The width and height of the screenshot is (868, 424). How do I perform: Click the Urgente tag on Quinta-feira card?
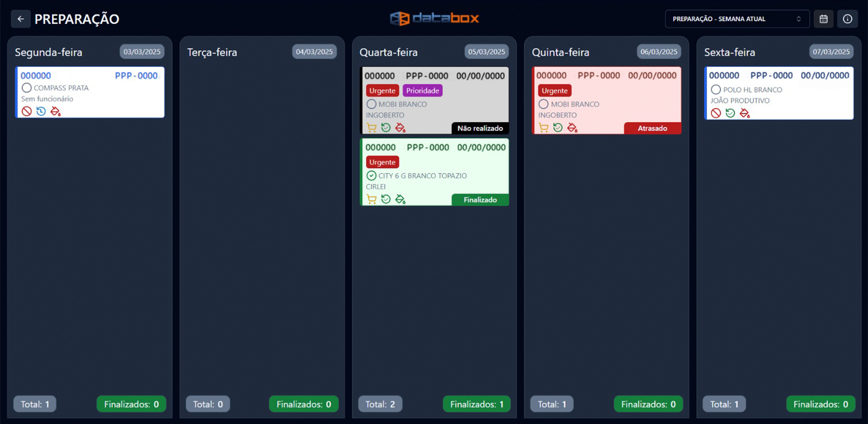tap(554, 91)
